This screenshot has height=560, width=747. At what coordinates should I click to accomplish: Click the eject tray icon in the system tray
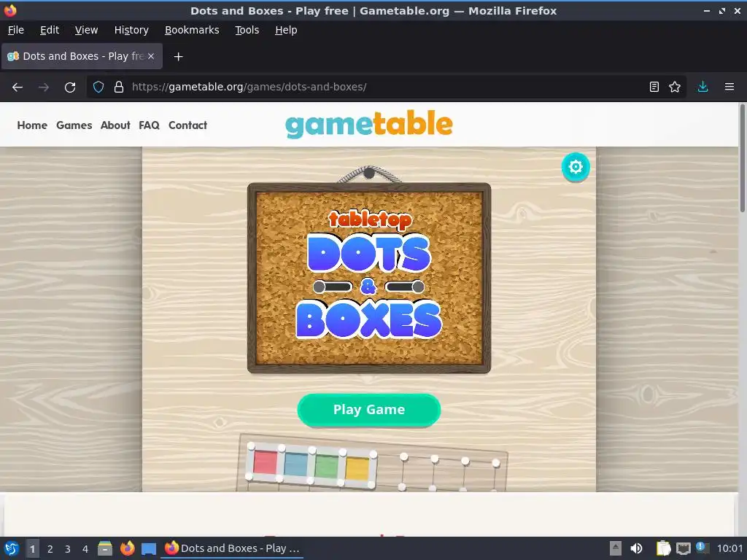tap(616, 548)
